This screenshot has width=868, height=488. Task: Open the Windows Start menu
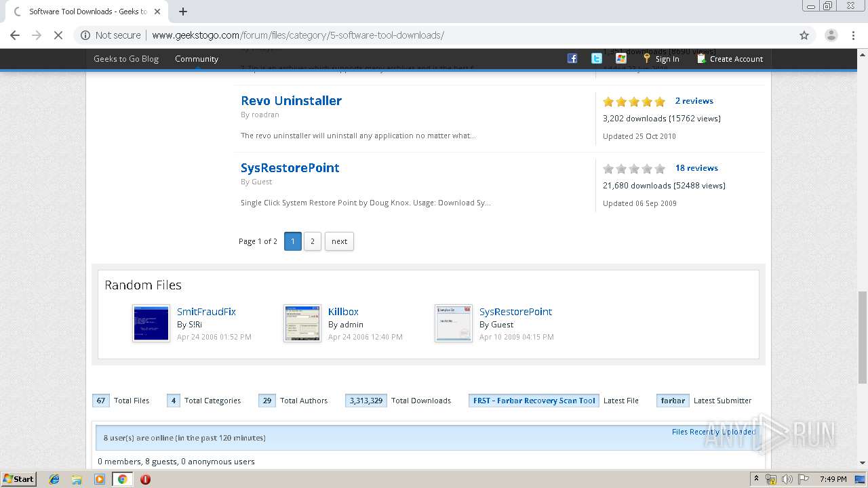pyautogui.click(x=19, y=479)
